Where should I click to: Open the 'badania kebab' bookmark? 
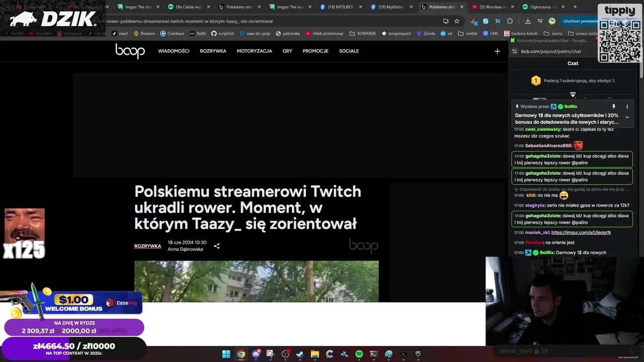[521, 34]
